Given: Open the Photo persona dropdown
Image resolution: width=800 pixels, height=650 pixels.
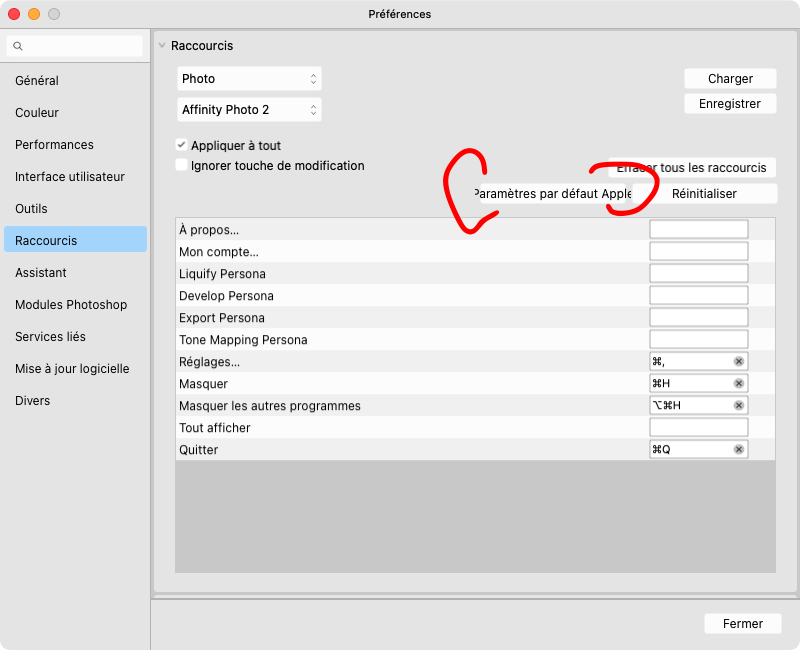Looking at the screenshot, I should pos(249,78).
